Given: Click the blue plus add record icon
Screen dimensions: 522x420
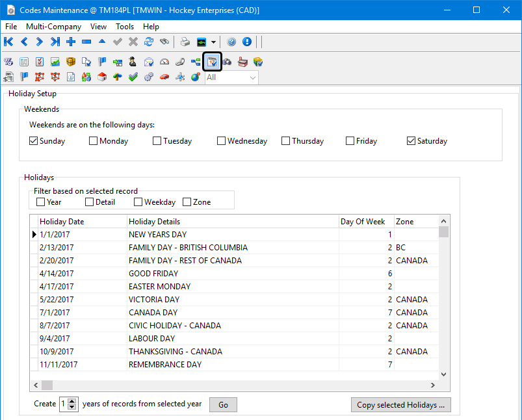Looking at the screenshot, I should [71, 42].
